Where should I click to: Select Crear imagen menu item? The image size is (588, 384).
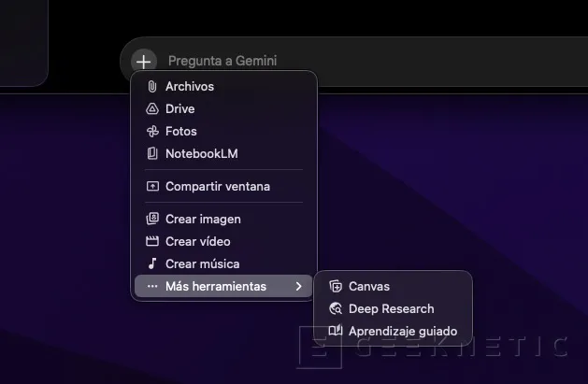click(x=223, y=219)
